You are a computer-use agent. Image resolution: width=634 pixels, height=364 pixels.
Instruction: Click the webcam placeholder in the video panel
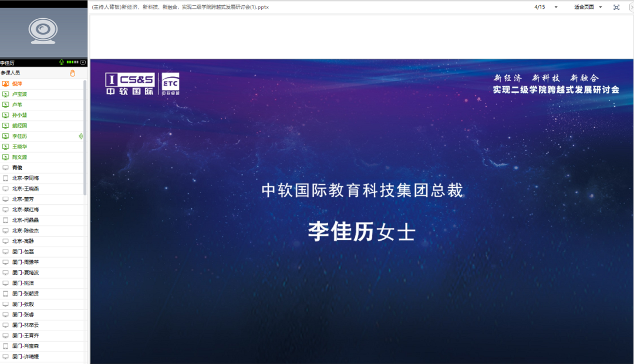[x=43, y=31]
